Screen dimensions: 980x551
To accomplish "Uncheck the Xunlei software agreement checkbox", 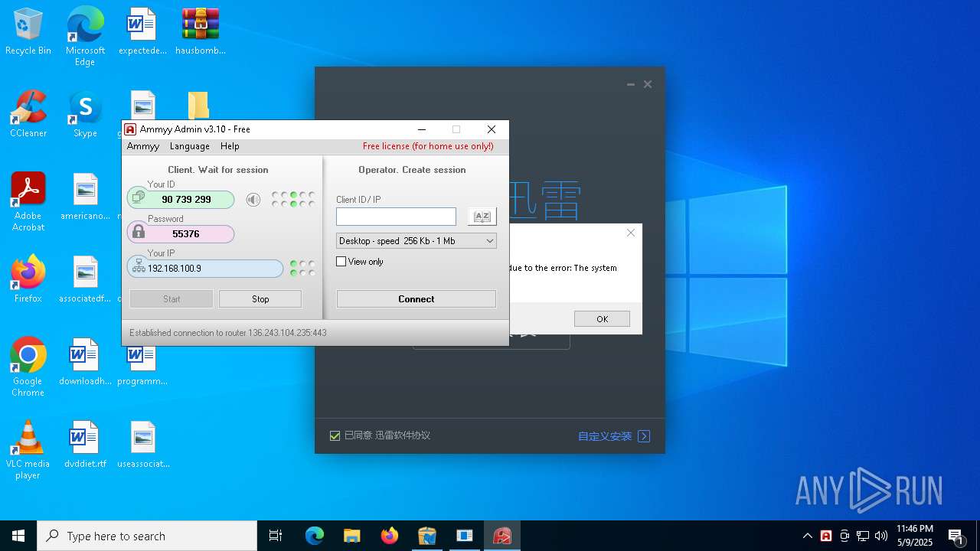I will click(335, 436).
